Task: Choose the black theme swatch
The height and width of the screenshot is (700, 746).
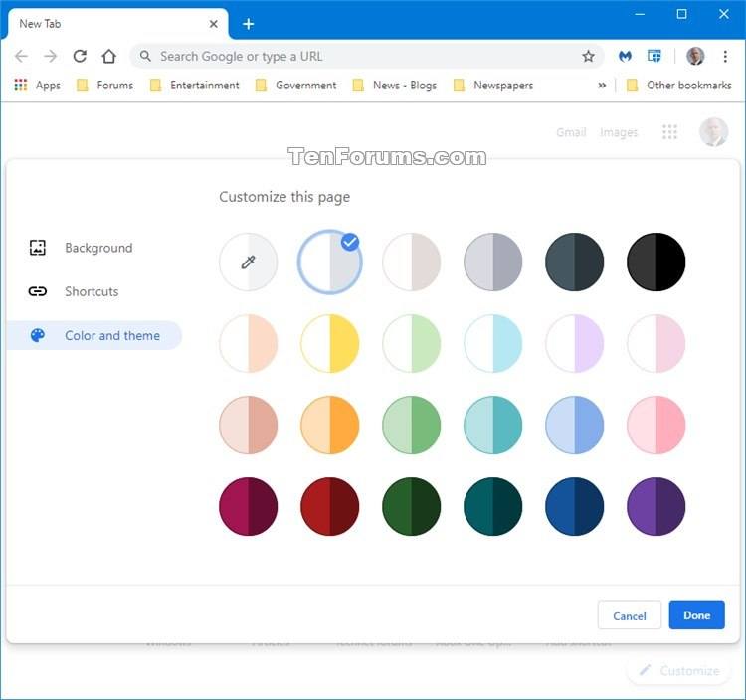Action: point(656,262)
